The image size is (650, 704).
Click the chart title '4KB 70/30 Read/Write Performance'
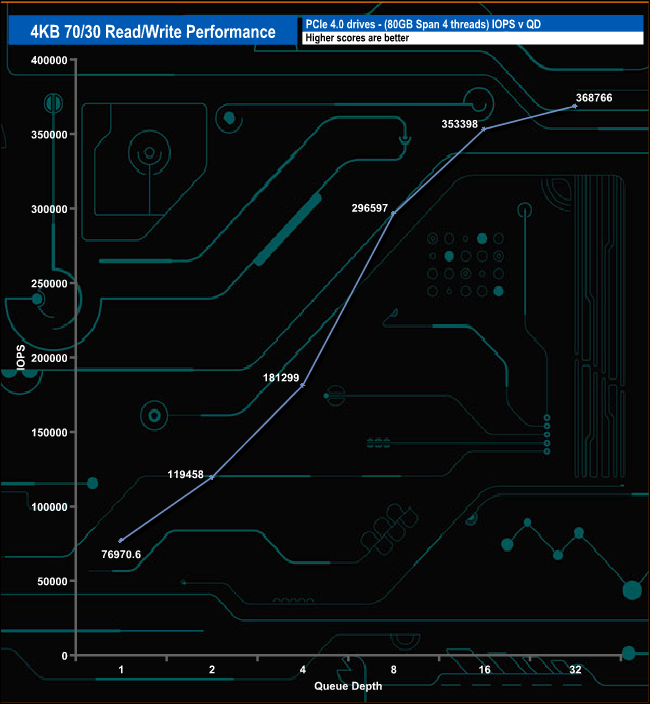coord(153,32)
